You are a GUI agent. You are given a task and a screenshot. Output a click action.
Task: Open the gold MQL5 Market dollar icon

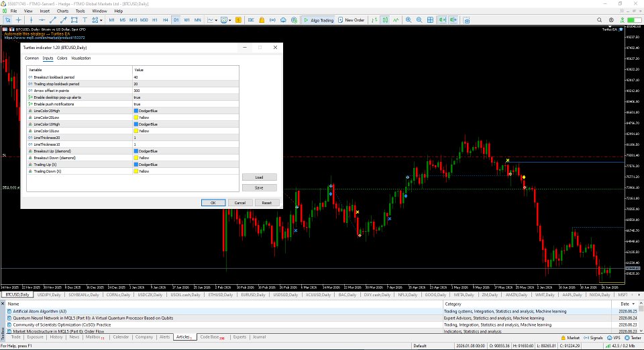pyautogui.click(x=238, y=19)
